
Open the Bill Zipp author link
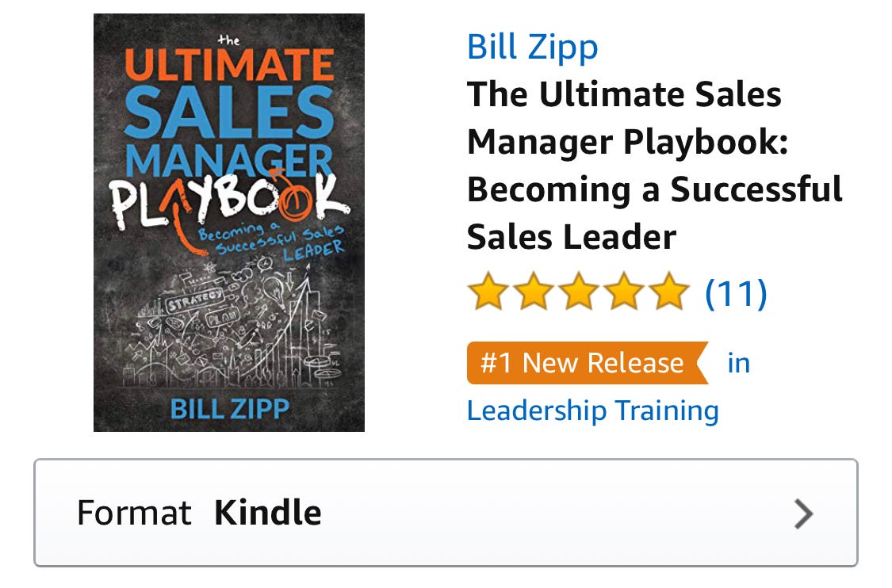tap(532, 48)
